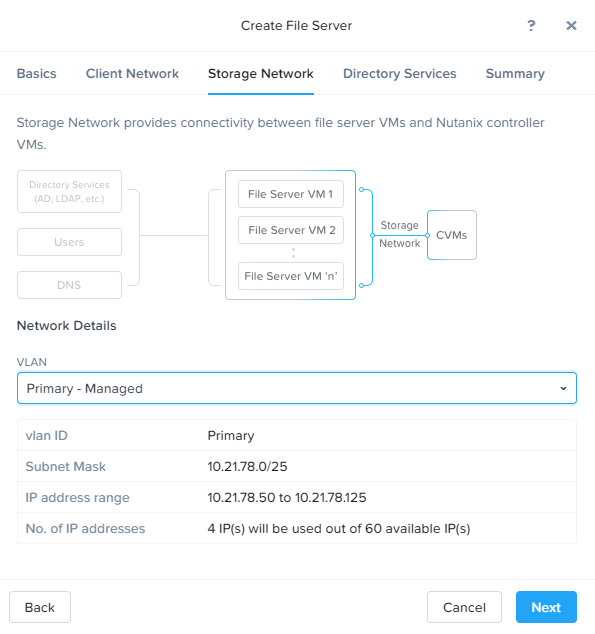This screenshot has width=595, height=634.
Task: Close the Create File Server dialog
Action: (x=571, y=26)
